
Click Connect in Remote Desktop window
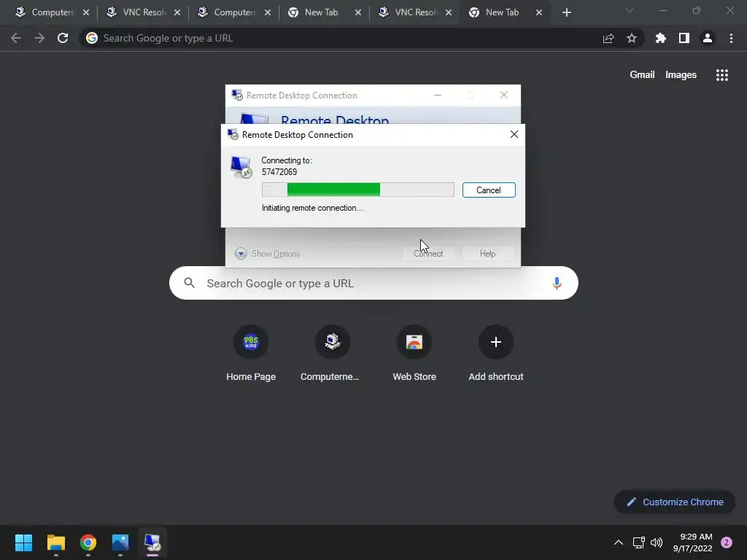click(427, 253)
